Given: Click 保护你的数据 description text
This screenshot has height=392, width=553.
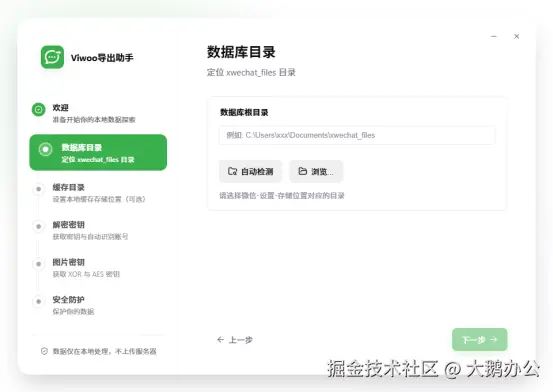Looking at the screenshot, I should point(73,312).
